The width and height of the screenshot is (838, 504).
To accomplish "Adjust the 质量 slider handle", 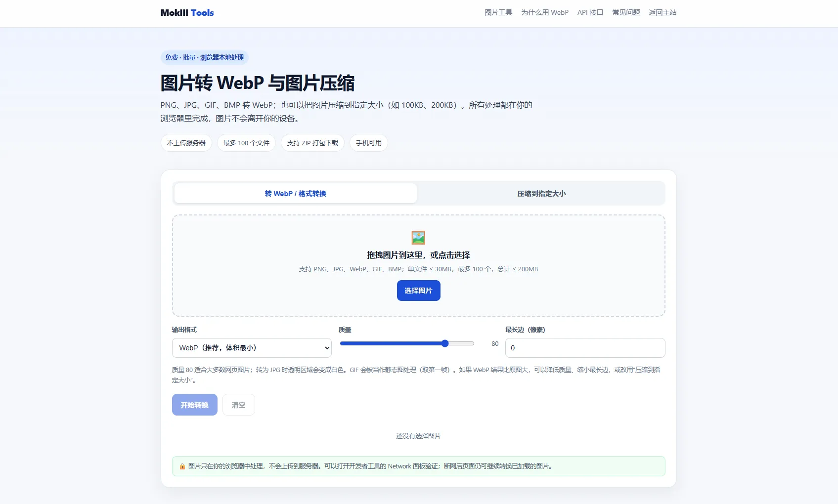I will pyautogui.click(x=445, y=343).
